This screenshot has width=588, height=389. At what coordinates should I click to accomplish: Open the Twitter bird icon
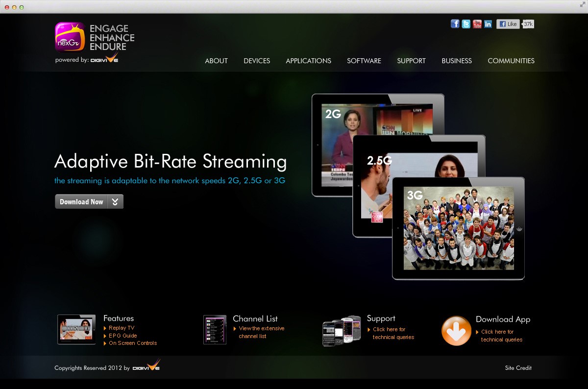point(466,24)
